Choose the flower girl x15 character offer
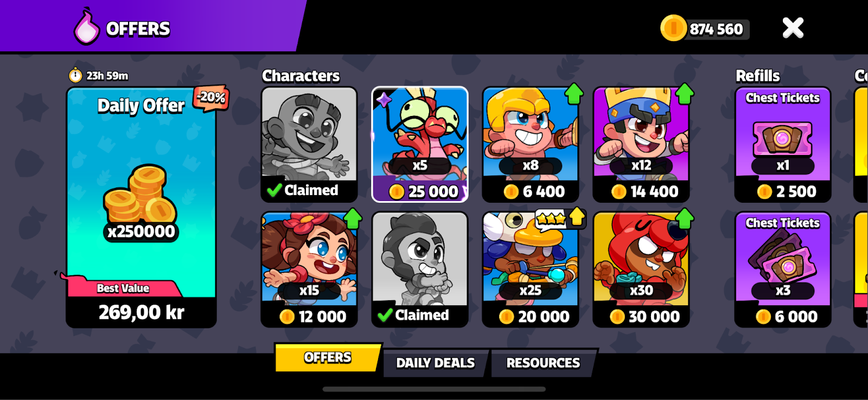The image size is (868, 400). coord(309,269)
